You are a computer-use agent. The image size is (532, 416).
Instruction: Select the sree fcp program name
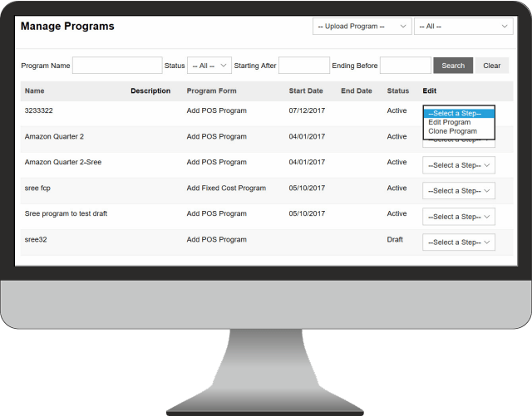tap(37, 188)
